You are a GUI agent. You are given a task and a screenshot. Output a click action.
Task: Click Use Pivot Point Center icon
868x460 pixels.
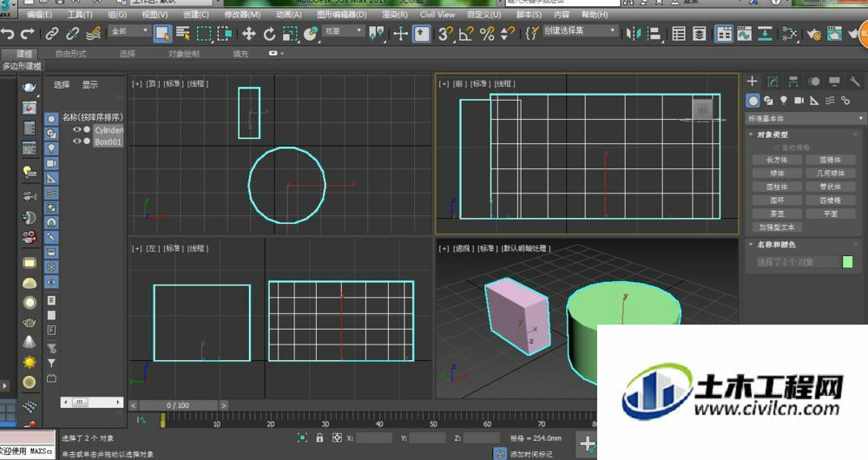377,34
